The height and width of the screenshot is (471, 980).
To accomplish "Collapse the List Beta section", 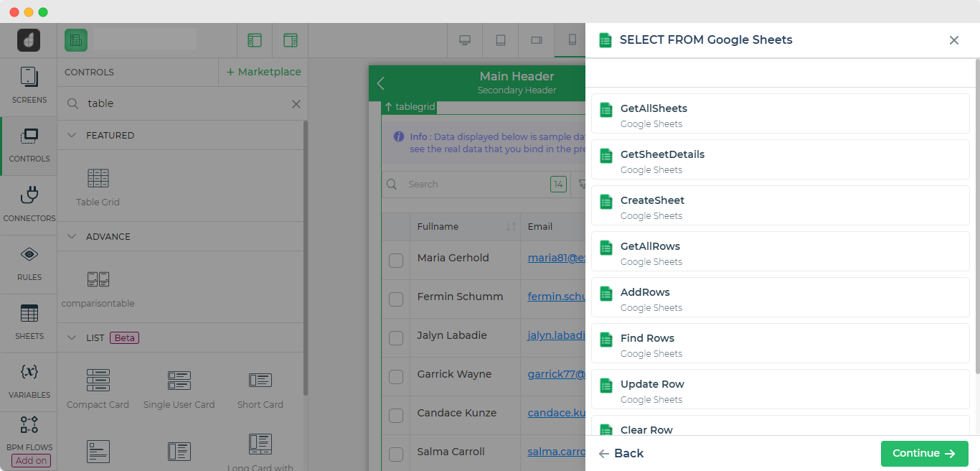I will (72, 337).
